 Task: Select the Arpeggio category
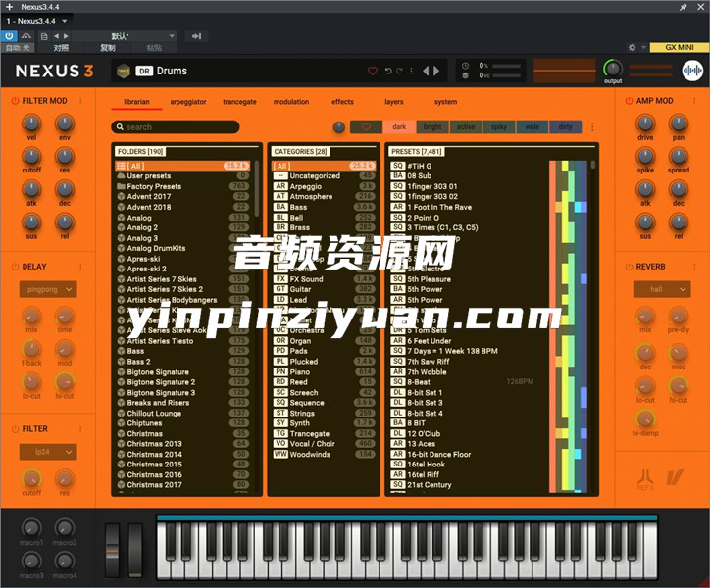(x=324, y=186)
